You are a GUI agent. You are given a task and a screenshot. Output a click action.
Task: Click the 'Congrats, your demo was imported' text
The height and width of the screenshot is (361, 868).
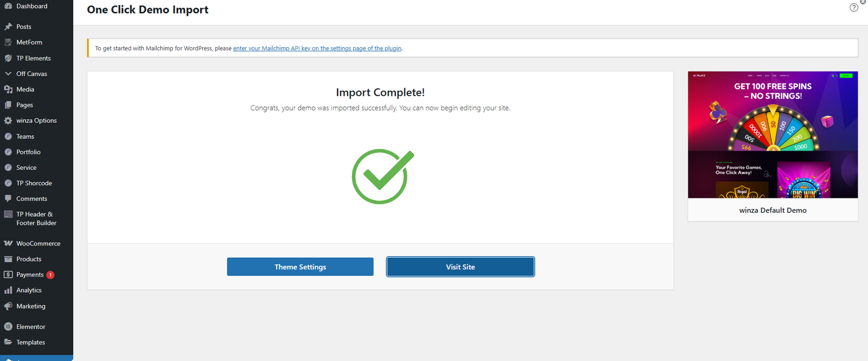click(380, 108)
